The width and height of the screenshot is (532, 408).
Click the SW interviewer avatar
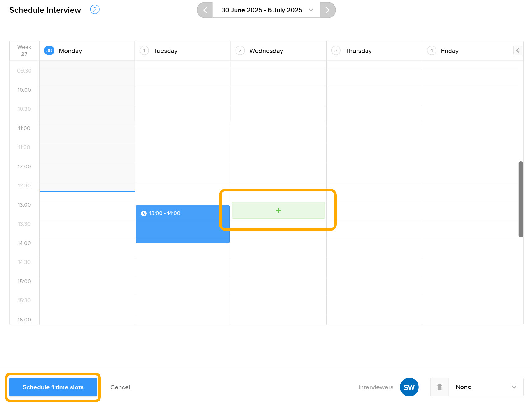pyautogui.click(x=409, y=387)
